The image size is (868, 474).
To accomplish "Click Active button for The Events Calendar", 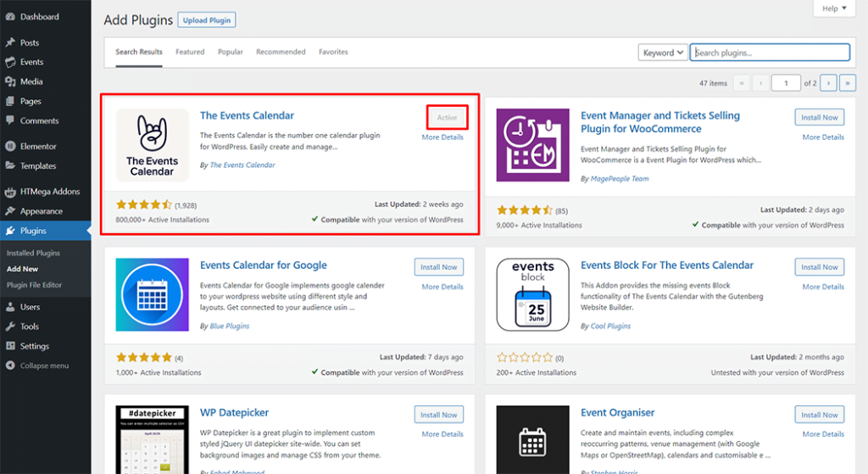I will point(448,117).
